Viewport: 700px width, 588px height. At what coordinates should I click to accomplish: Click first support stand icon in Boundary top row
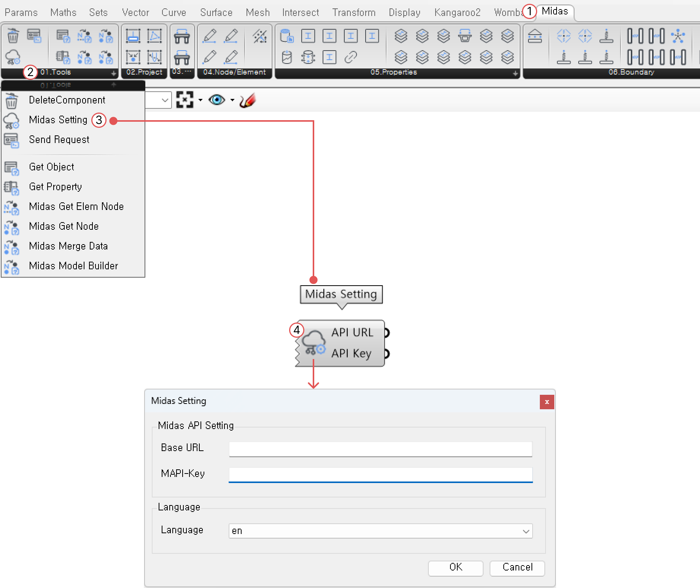(606, 36)
